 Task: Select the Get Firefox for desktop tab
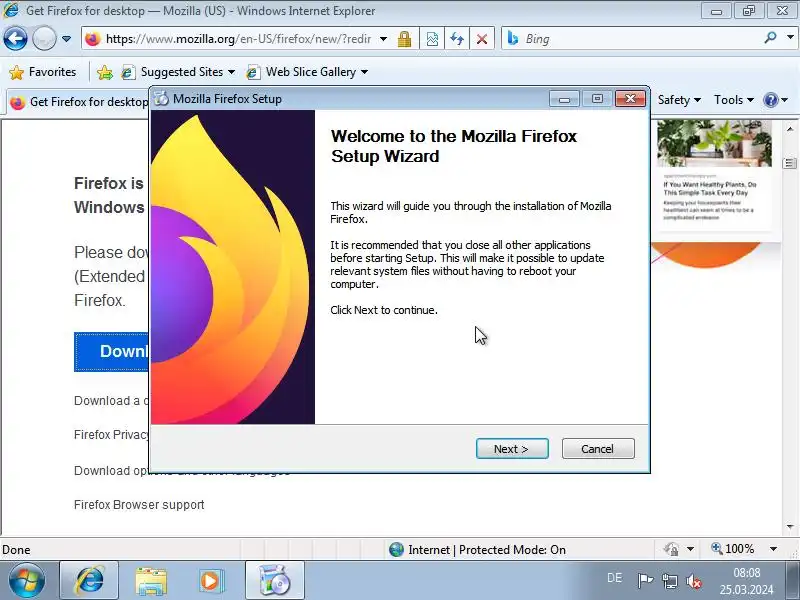[80, 102]
